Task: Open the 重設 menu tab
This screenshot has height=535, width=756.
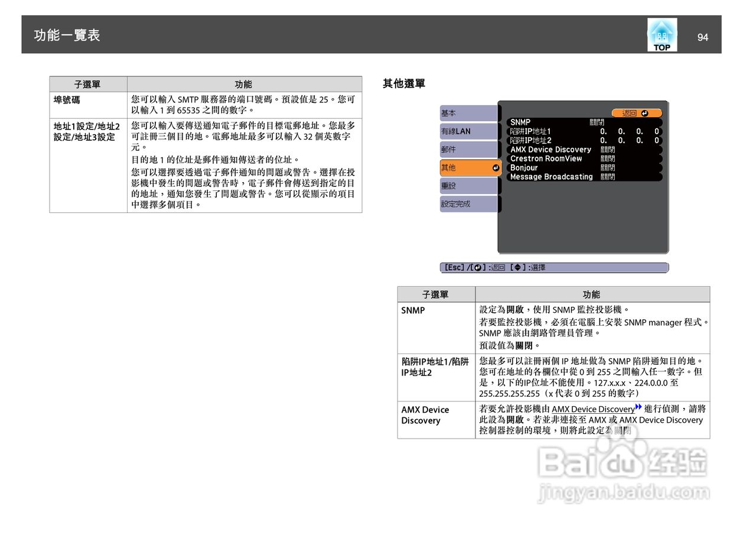Action: pyautogui.click(x=469, y=186)
